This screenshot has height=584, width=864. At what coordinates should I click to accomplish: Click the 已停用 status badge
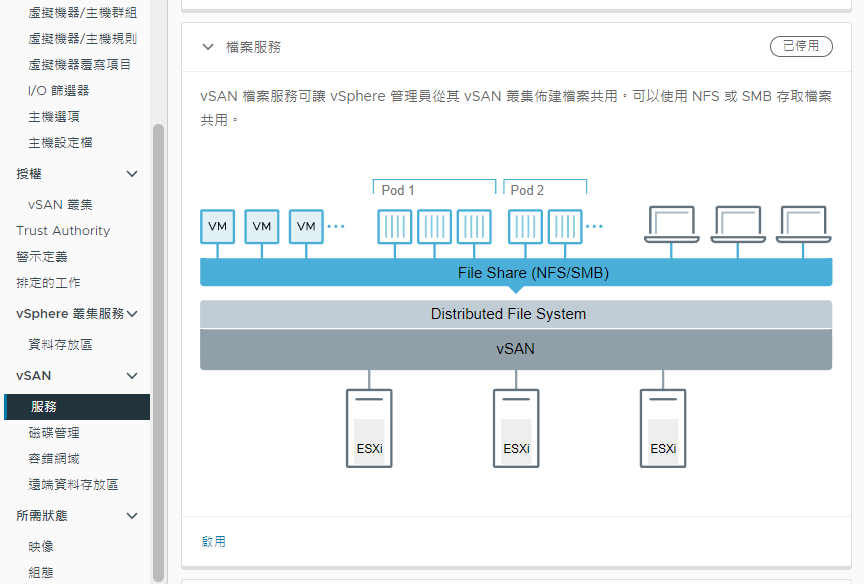tap(801, 46)
